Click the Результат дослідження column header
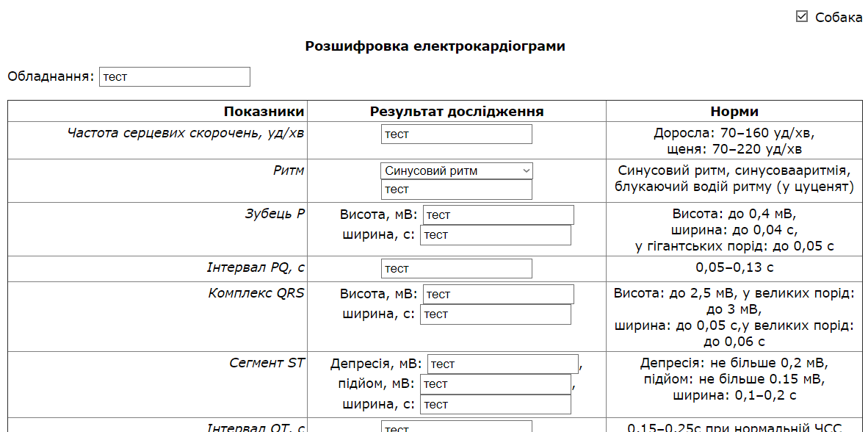Viewport: 868px width, 432px height. (x=456, y=112)
